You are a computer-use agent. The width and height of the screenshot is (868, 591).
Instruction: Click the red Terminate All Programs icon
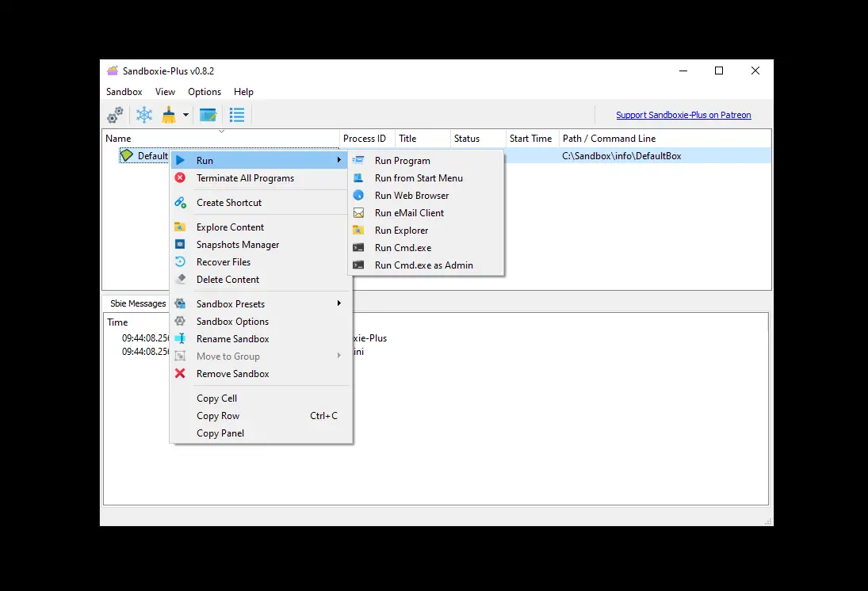click(x=180, y=177)
